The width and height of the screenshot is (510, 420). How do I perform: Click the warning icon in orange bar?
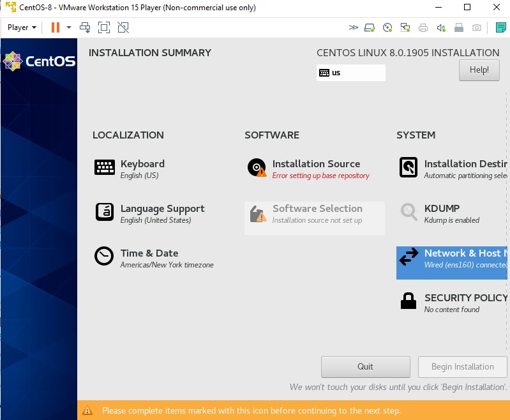(87, 410)
